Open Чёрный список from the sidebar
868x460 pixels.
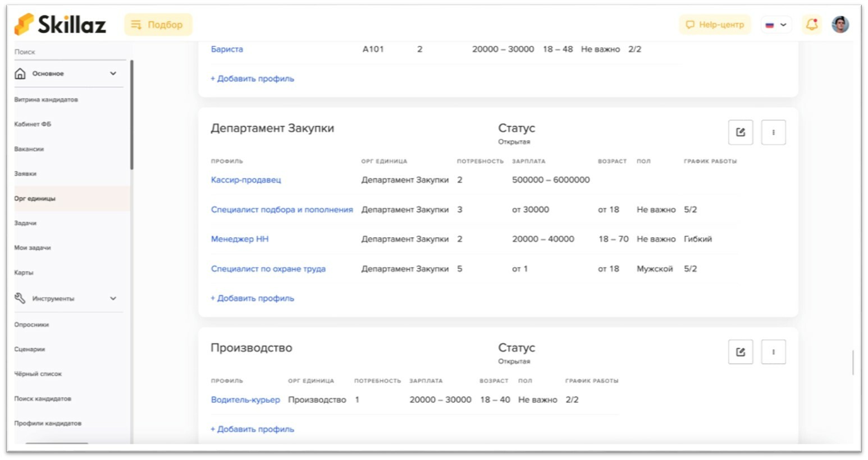pos(38,374)
